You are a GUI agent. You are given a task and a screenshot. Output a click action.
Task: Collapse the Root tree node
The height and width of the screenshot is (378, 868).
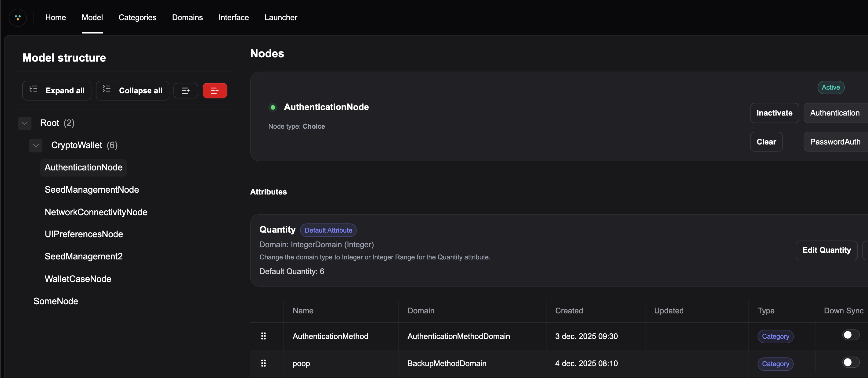pos(25,123)
